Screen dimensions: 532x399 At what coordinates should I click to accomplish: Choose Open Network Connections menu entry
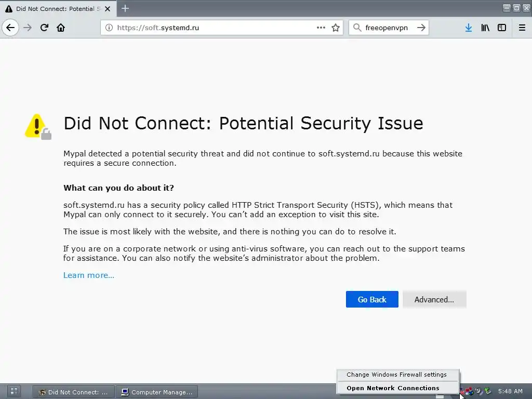(x=393, y=388)
